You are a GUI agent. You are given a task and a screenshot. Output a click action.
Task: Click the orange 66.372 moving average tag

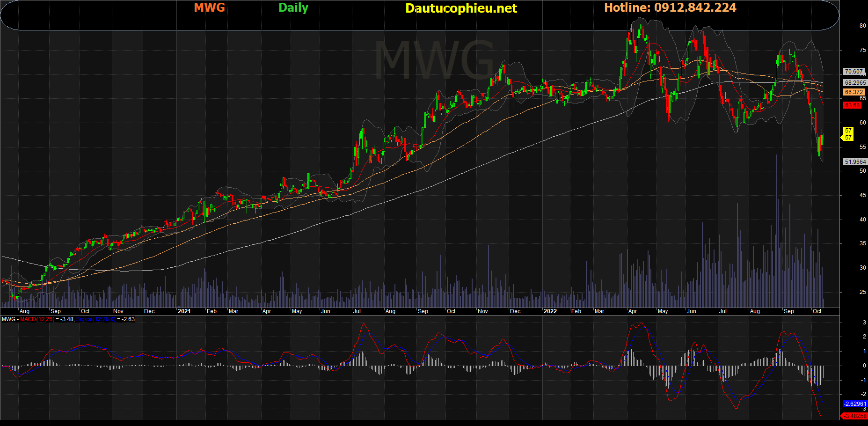854,93
